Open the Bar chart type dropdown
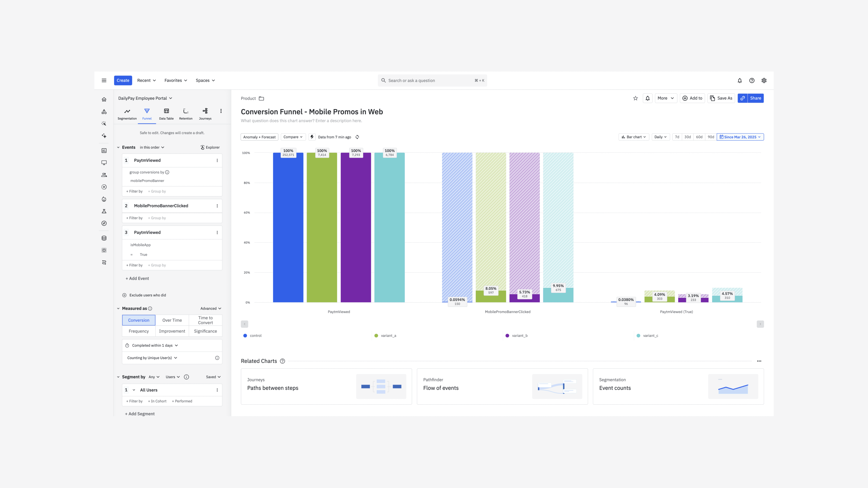Image resolution: width=868 pixels, height=488 pixels. click(x=634, y=137)
